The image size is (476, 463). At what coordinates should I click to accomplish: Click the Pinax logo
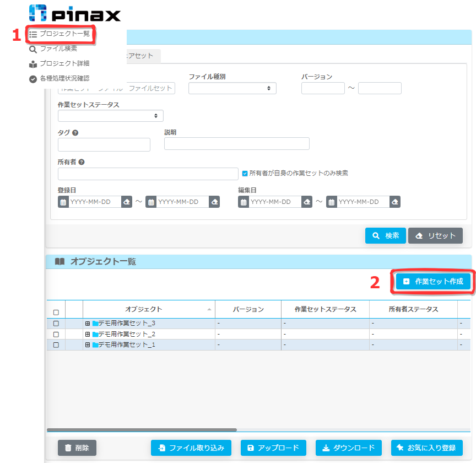tap(74, 14)
